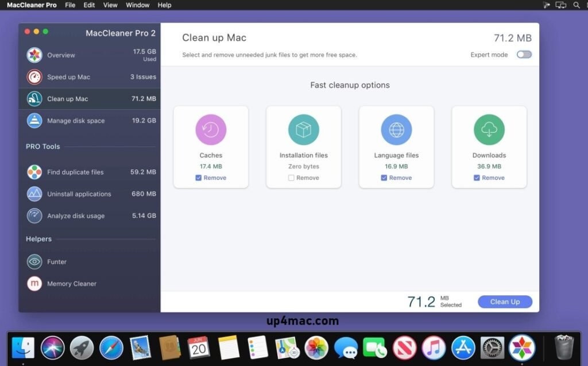Viewport: 588px width, 366px height.
Task: Click the Downloads cloud icon
Action: click(489, 129)
